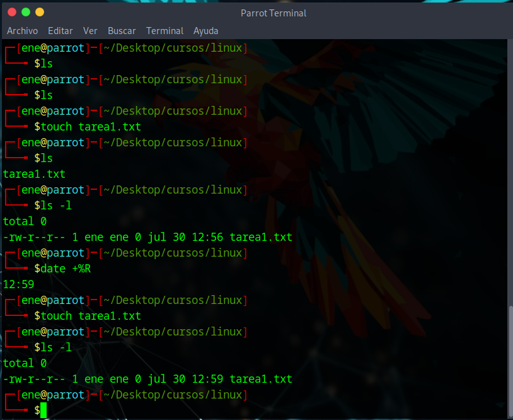
Task: Open the Ver menu
Action: point(90,30)
